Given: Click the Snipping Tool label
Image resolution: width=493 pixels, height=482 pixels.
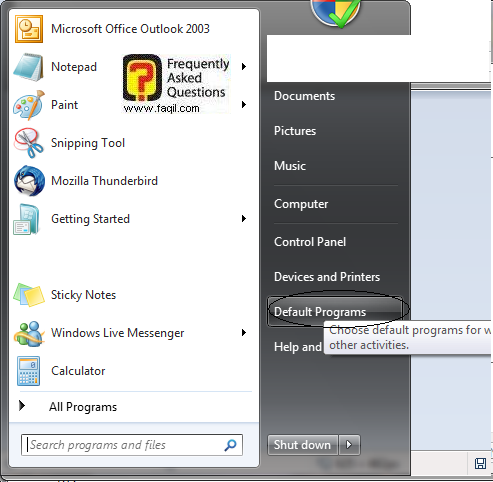Looking at the screenshot, I should [x=88, y=143].
